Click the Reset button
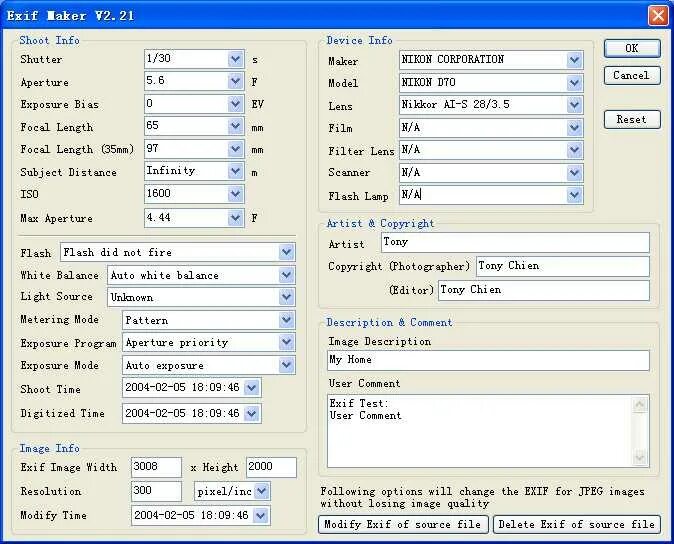Screen dimensions: 674x544 [x=632, y=119]
